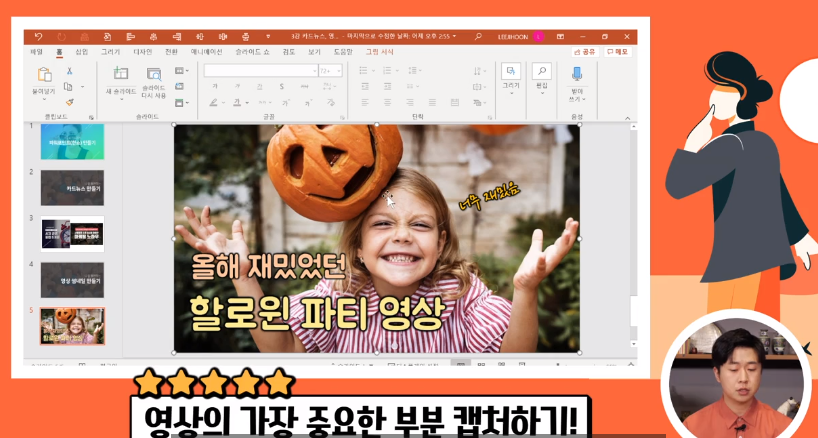Click the vertical scrollbar beside the slide
The width and height of the screenshot is (818, 438).
(633, 235)
